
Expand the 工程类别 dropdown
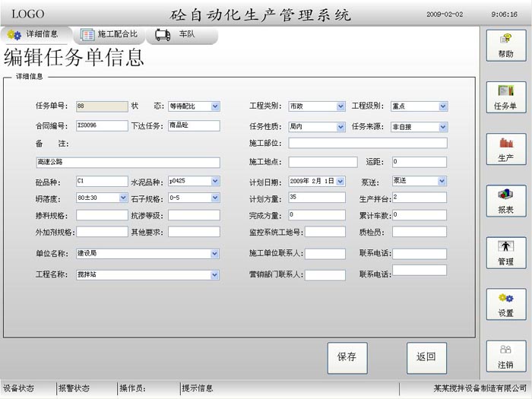[x=340, y=106]
